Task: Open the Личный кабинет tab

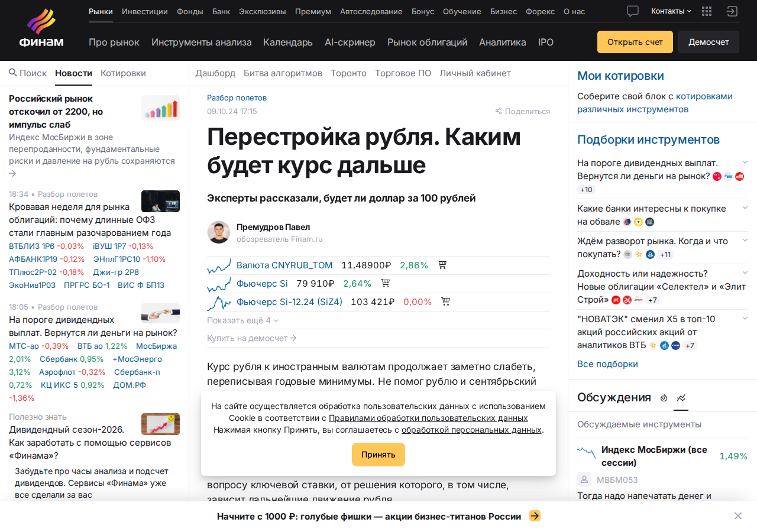Action: click(475, 73)
